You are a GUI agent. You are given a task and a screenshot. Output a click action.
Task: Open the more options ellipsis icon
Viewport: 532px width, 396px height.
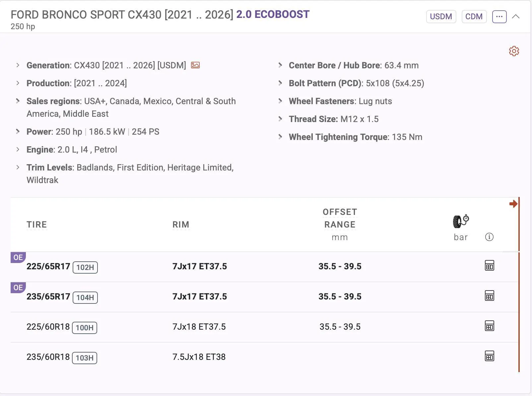tap(499, 16)
